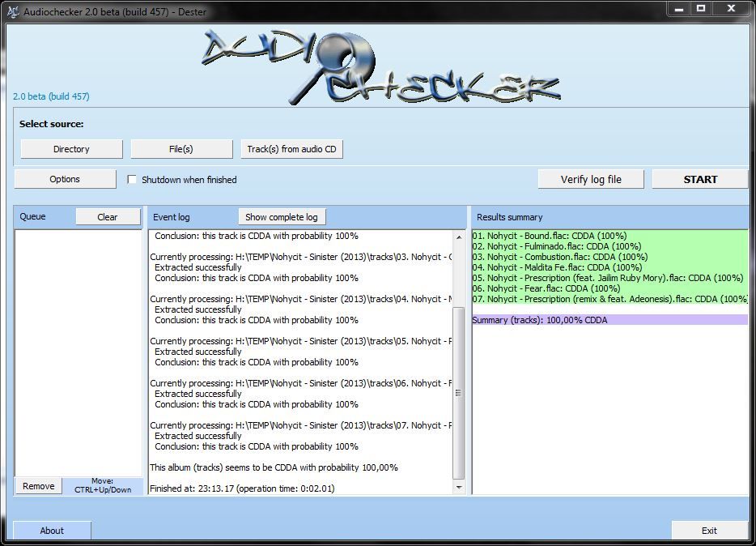The height and width of the screenshot is (546, 756).
Task: Select result '01. Nohycit - Bound.flac'
Action: (610, 236)
